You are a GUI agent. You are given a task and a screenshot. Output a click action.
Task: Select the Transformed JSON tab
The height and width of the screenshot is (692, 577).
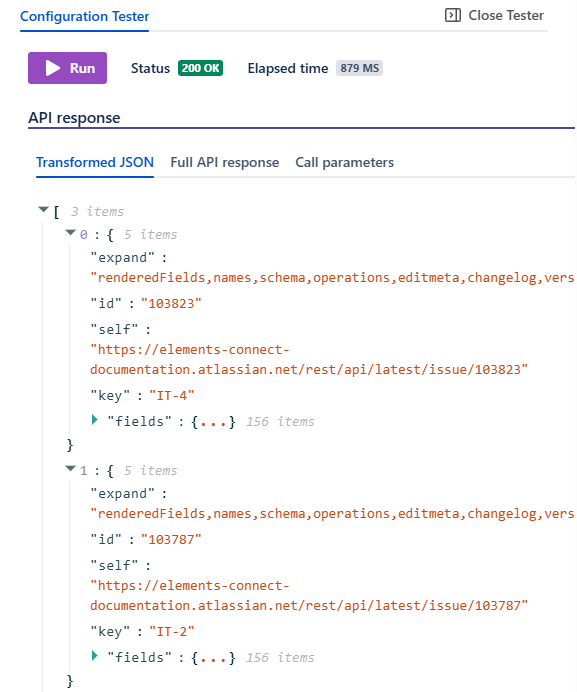(x=95, y=162)
